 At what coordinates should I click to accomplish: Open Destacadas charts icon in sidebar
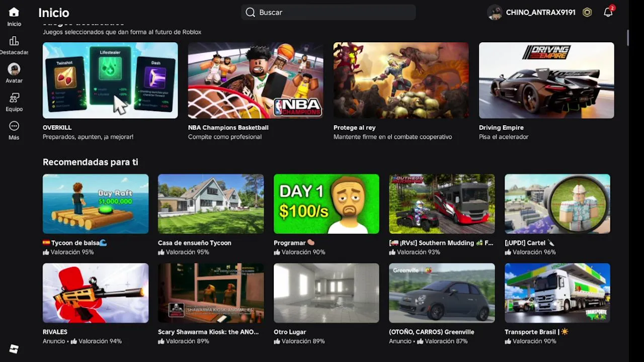click(14, 41)
